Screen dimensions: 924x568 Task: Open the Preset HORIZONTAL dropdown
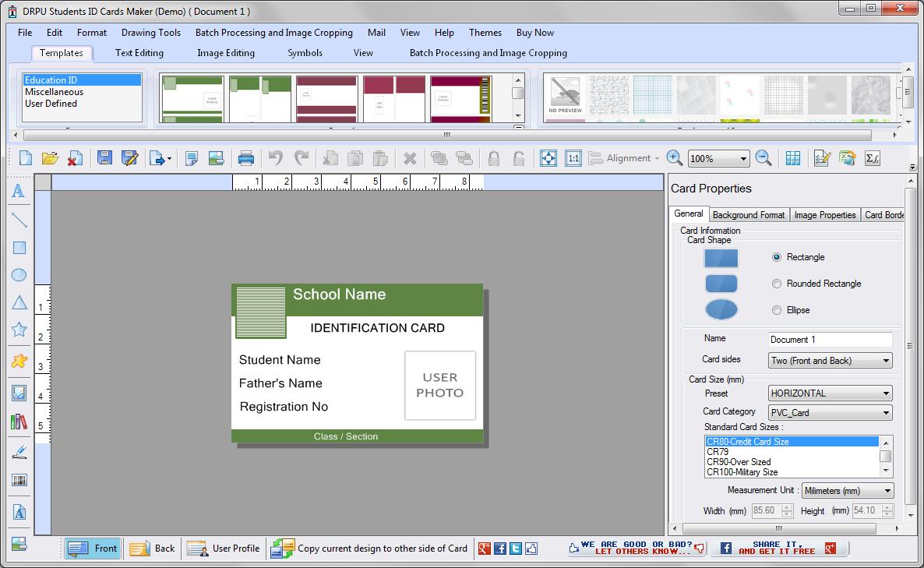831,393
